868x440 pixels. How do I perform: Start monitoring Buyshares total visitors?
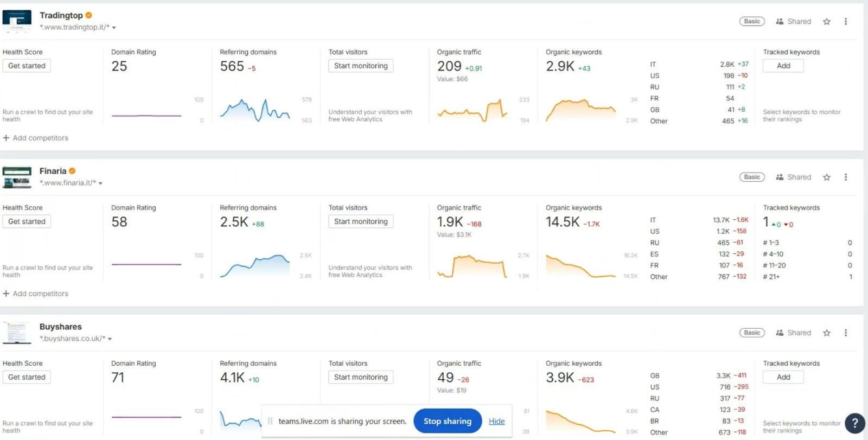tap(361, 378)
